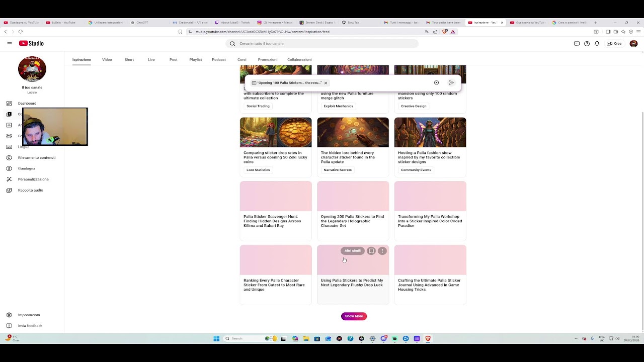644x362 pixels.
Task: Switch to the Short tab
Action: (x=129, y=60)
